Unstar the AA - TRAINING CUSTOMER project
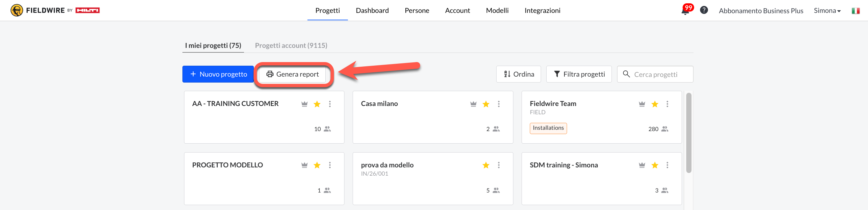Viewport: 868px width, 210px height. [x=317, y=104]
